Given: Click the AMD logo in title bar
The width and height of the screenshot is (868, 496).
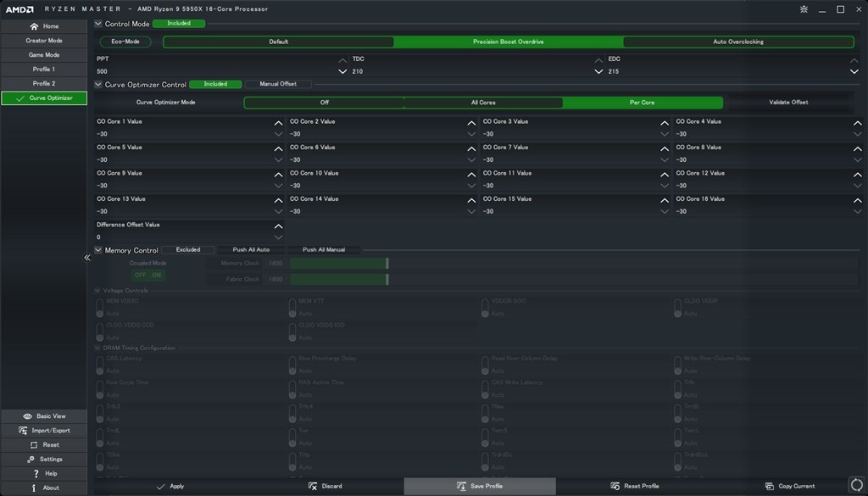Looking at the screenshot, I should pos(20,9).
